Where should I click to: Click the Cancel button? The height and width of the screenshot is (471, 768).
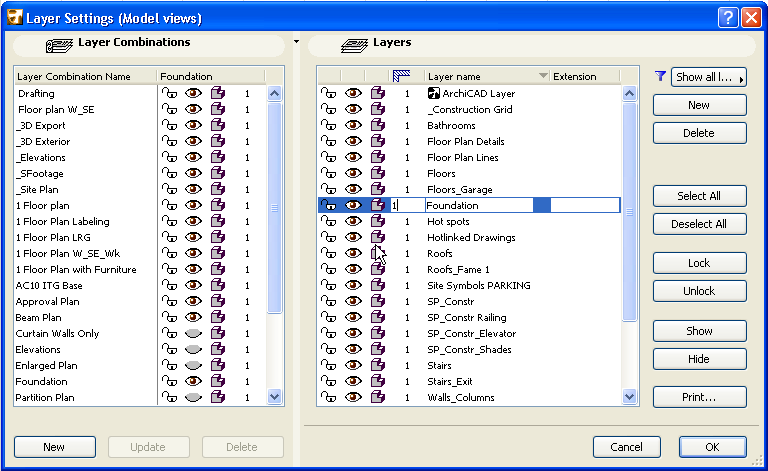(626, 447)
